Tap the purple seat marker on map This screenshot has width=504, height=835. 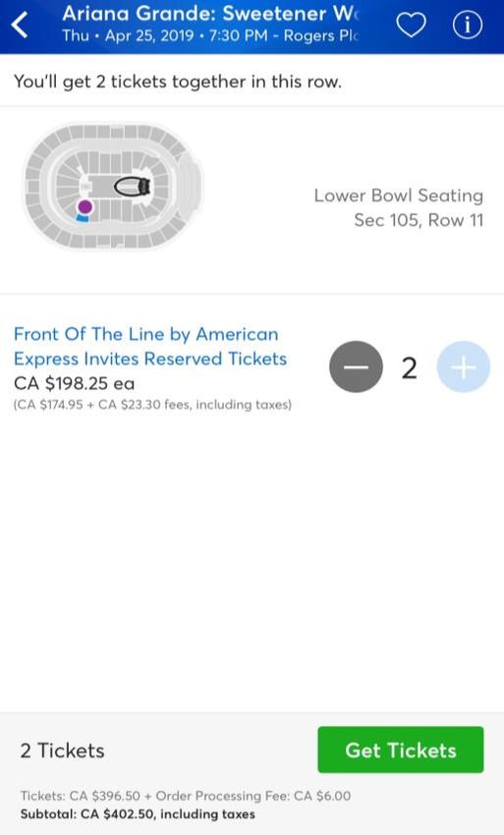point(84,206)
